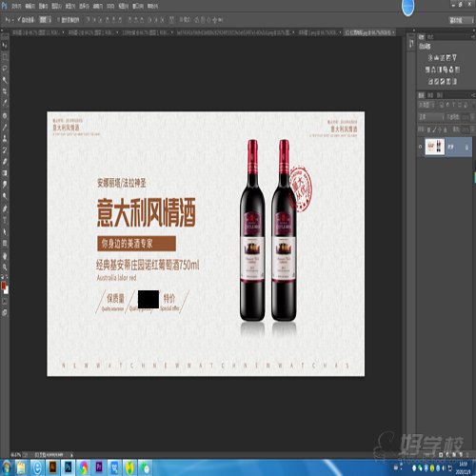This screenshot has width=476, height=476.
Task: Toggle lock image pixels in Layers panel
Action: point(434,129)
